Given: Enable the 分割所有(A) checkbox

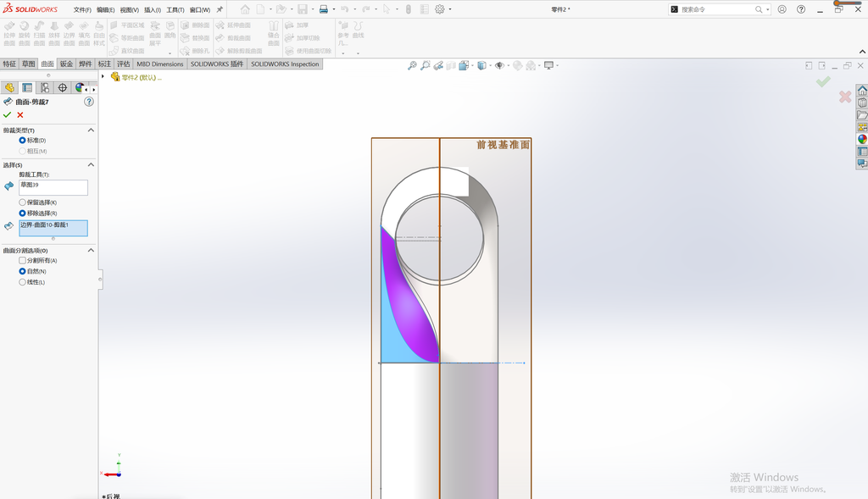Looking at the screenshot, I should 37,261.
